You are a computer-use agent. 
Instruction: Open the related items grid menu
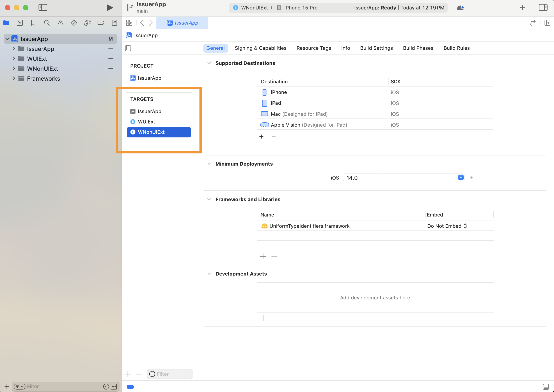[129, 23]
